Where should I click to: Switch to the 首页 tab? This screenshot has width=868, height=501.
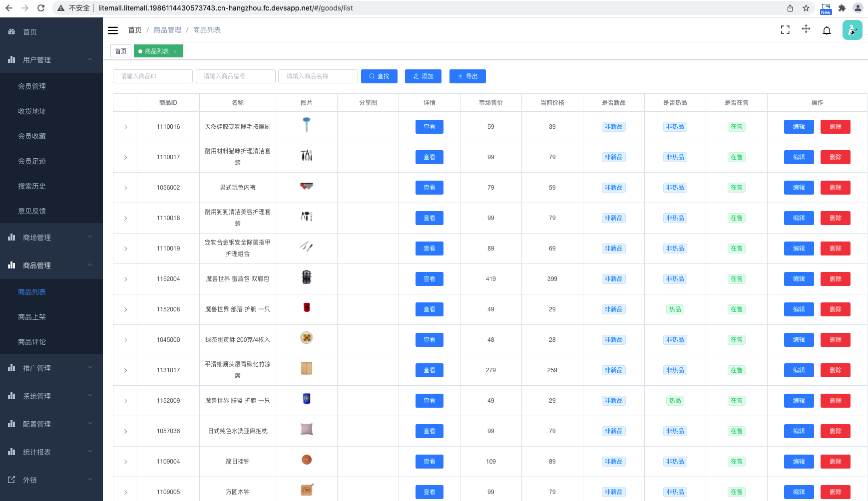[x=120, y=51]
